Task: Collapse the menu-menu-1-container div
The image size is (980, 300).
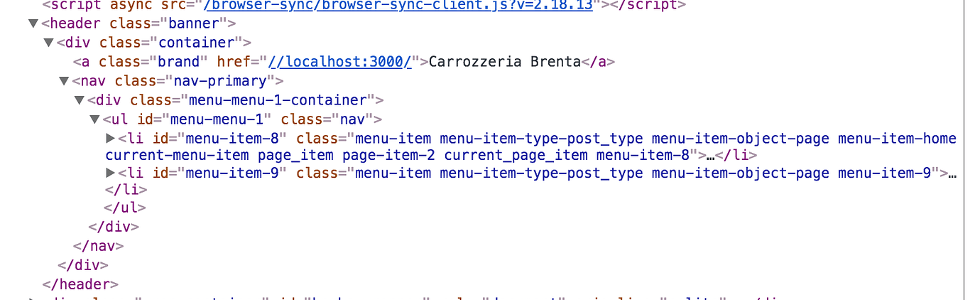Action: point(80,100)
